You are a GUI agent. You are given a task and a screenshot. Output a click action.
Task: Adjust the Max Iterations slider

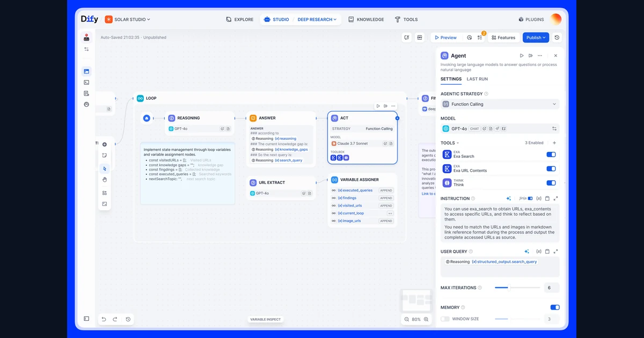coord(517,288)
